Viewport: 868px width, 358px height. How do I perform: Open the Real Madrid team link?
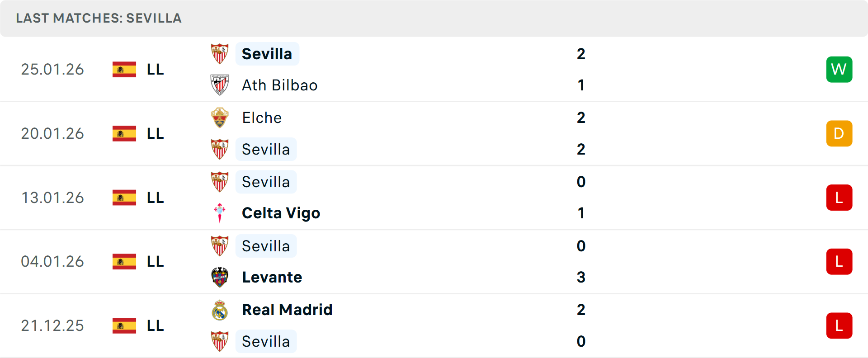287,310
